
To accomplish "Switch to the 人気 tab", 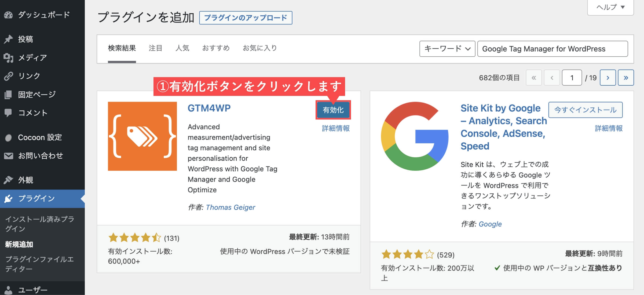I will tap(182, 48).
